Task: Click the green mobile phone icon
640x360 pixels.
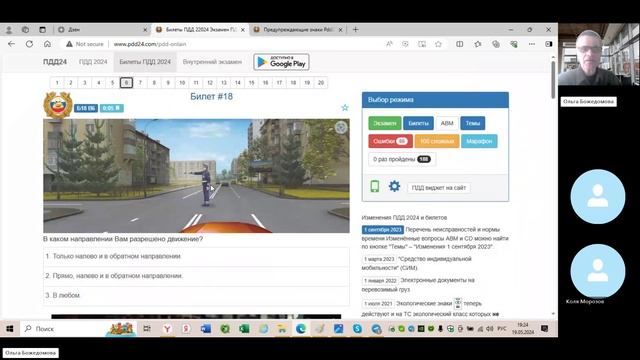Action: pos(375,187)
